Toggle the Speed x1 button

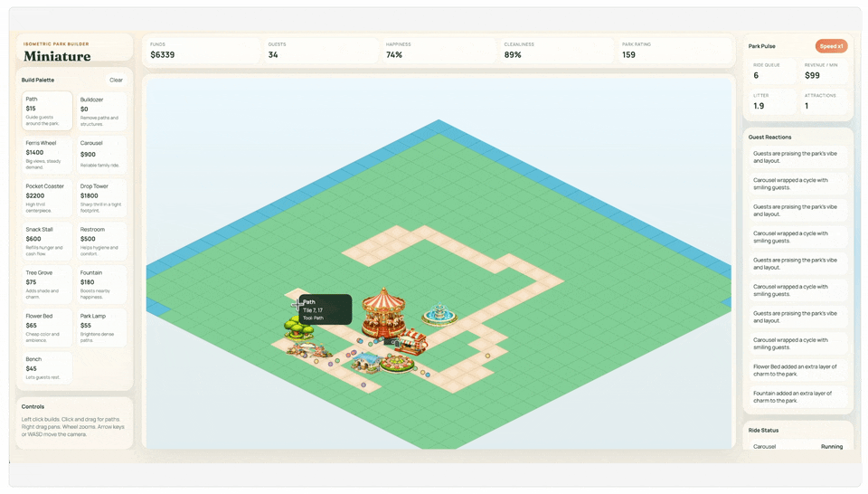point(831,46)
